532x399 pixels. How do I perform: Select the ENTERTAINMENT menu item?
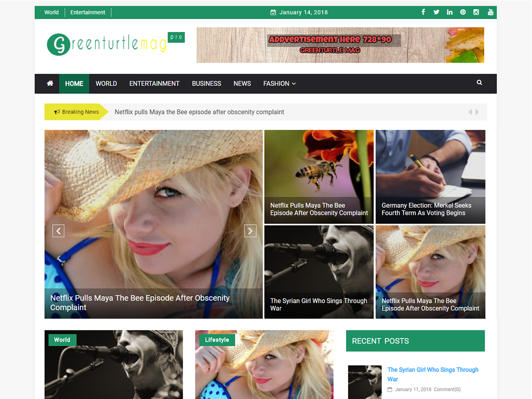click(154, 83)
